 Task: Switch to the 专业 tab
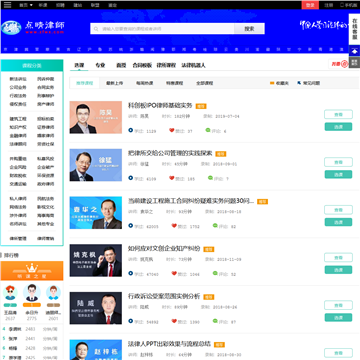tap(100, 65)
